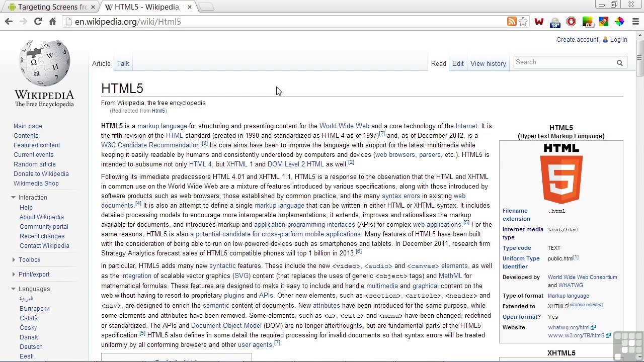644x362 pixels.
Task: Select the Read view tab
Action: tap(439, 64)
